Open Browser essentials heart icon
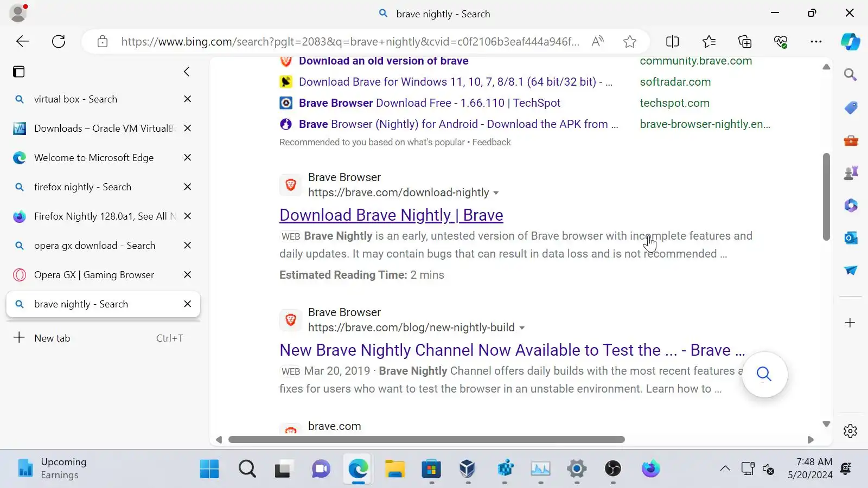The width and height of the screenshot is (868, 488). 781,42
